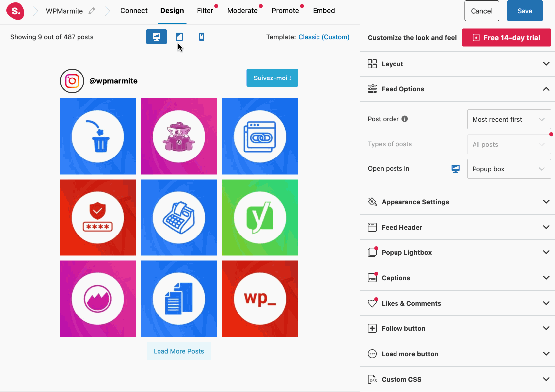This screenshot has height=392, width=555.
Task: Save the feed design
Action: (525, 11)
